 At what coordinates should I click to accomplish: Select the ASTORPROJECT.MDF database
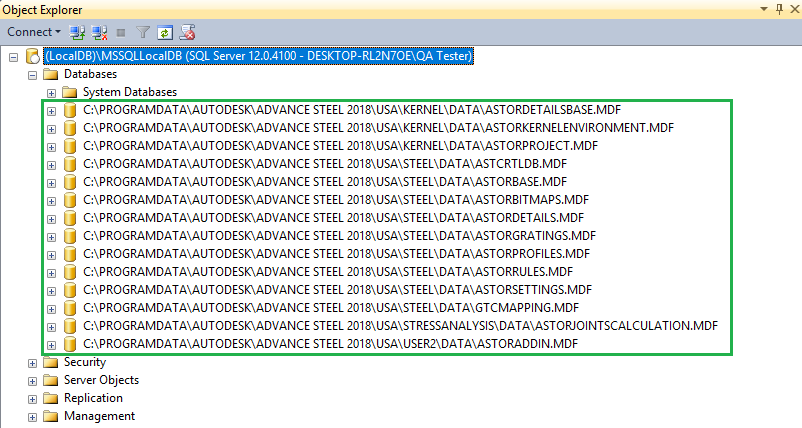[x=341, y=146]
